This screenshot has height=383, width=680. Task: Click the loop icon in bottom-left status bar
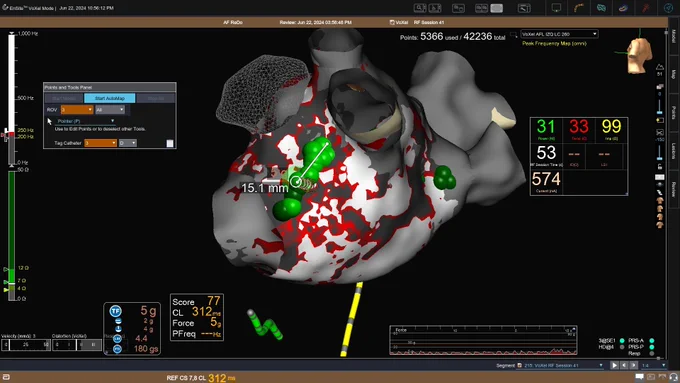click(x=6, y=377)
